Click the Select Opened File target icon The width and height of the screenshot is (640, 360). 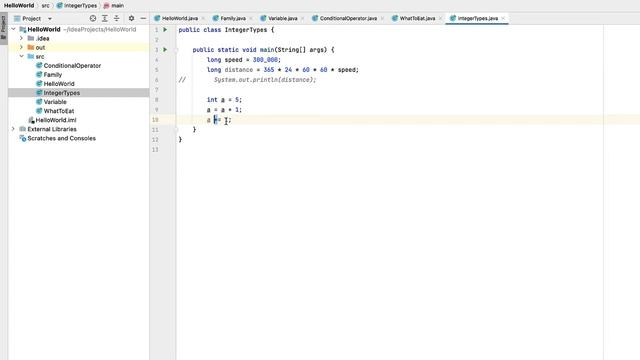93,18
